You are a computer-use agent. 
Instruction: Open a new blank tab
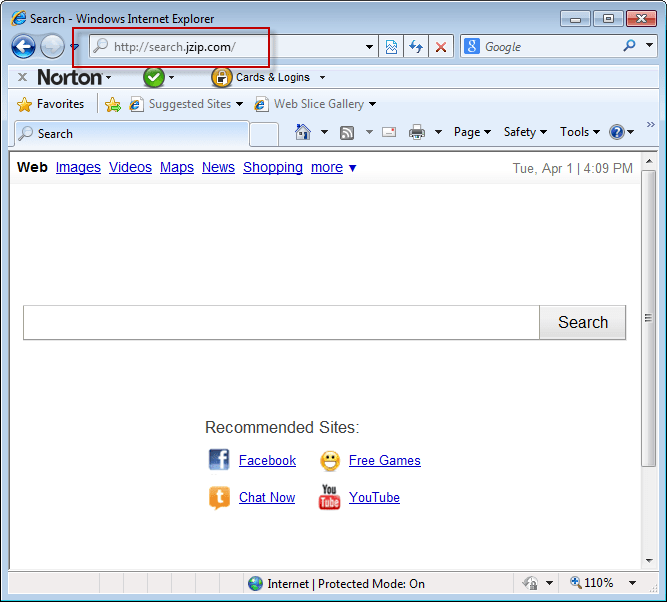(x=264, y=134)
